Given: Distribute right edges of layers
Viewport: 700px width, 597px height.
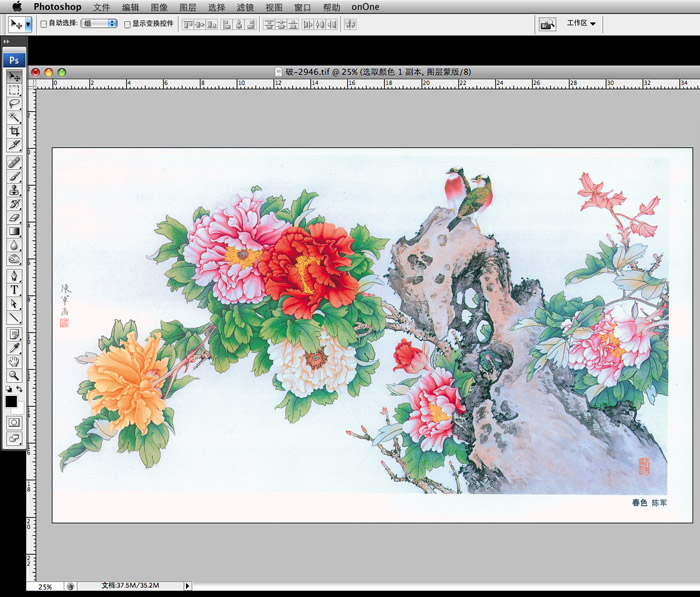Looking at the screenshot, I should coord(332,25).
